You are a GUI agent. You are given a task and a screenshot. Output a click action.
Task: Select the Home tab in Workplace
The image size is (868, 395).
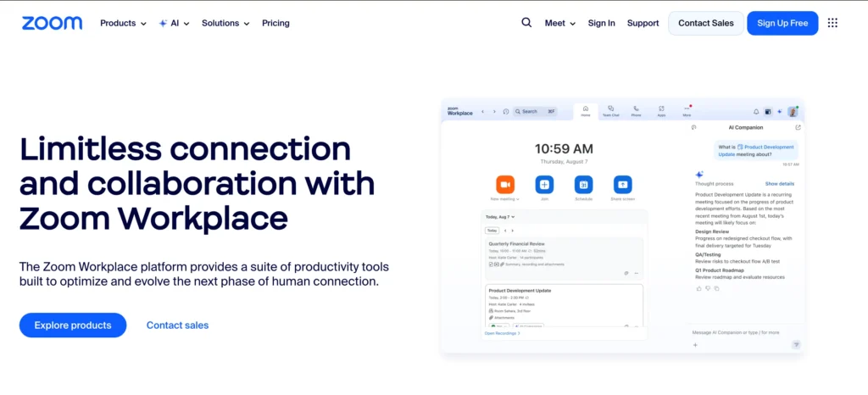(x=586, y=111)
